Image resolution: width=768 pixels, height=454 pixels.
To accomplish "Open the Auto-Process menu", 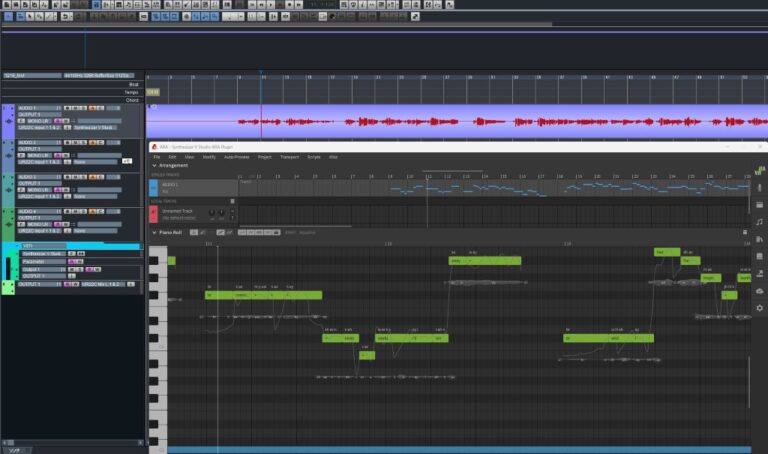I will click(x=236, y=157).
